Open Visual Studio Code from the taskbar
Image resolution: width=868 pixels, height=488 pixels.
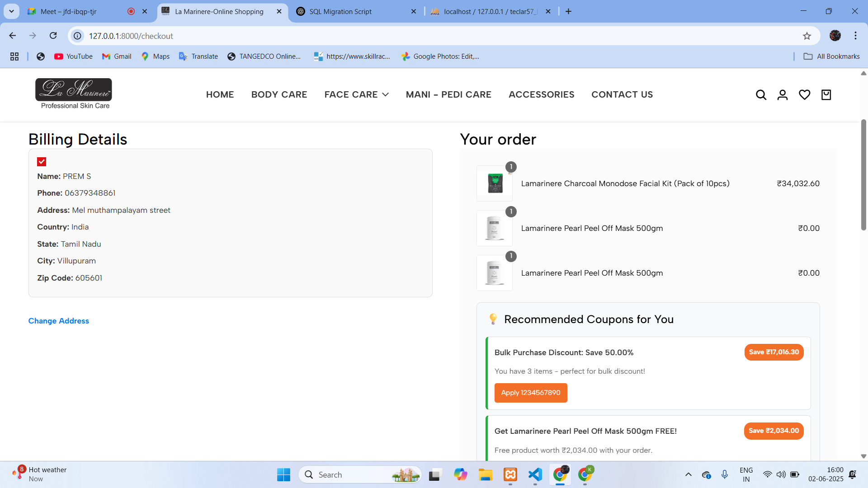(x=535, y=474)
